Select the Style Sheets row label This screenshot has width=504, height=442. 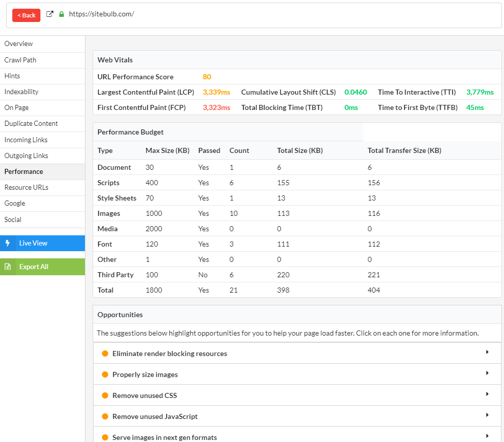117,198
